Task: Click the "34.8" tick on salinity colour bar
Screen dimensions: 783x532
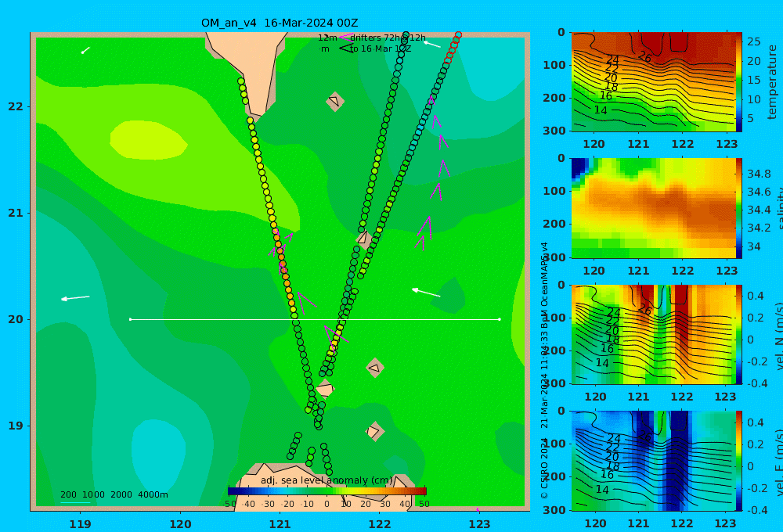Action: click(x=759, y=174)
